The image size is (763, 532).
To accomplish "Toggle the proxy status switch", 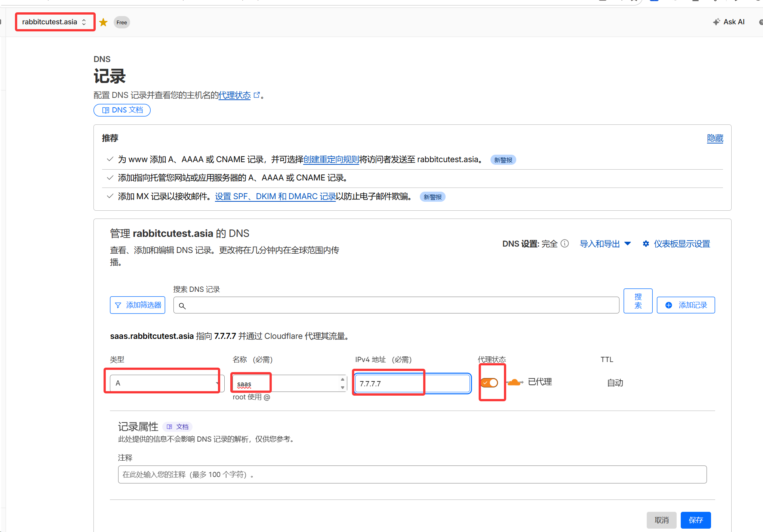I will click(490, 383).
